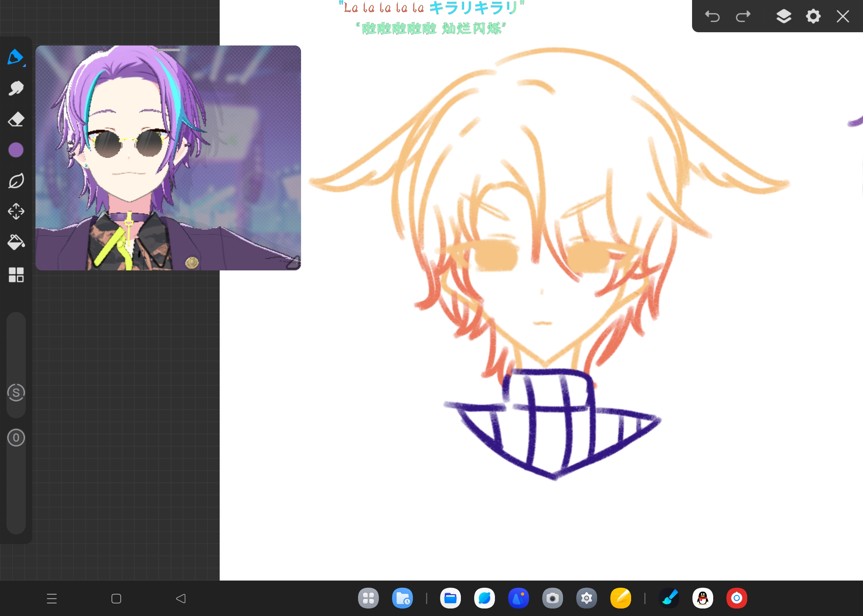
Task: Tap the reference image corner resize triangle
Action: point(294,263)
